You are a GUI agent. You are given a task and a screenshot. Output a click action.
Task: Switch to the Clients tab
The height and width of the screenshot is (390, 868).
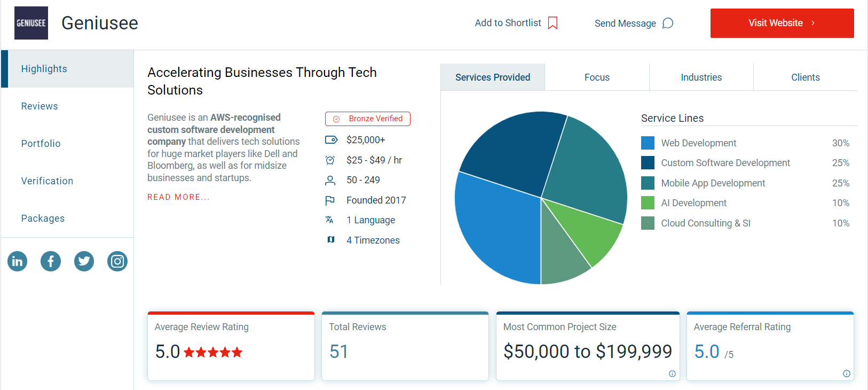click(805, 77)
